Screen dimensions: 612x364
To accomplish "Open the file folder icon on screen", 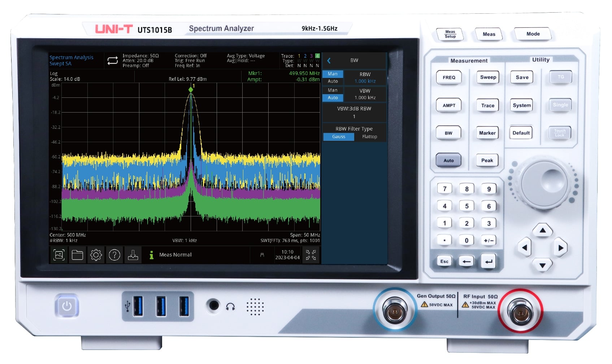I will point(77,255).
